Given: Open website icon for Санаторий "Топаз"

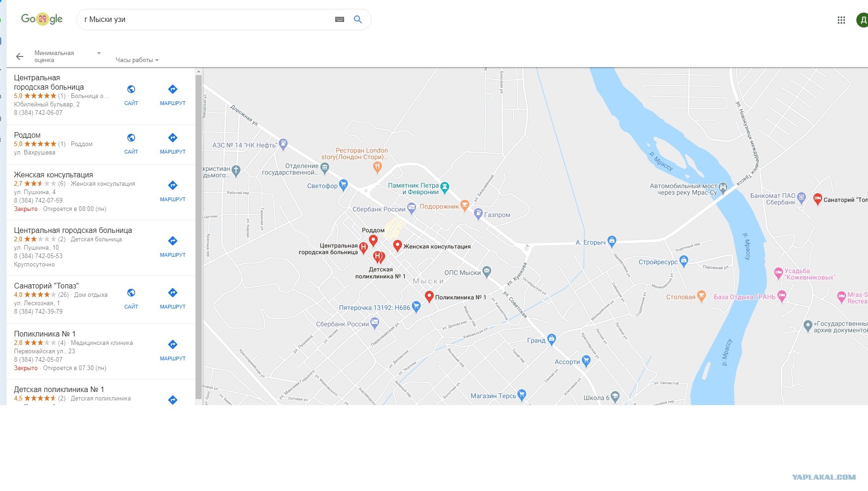Looking at the screenshot, I should [131, 293].
